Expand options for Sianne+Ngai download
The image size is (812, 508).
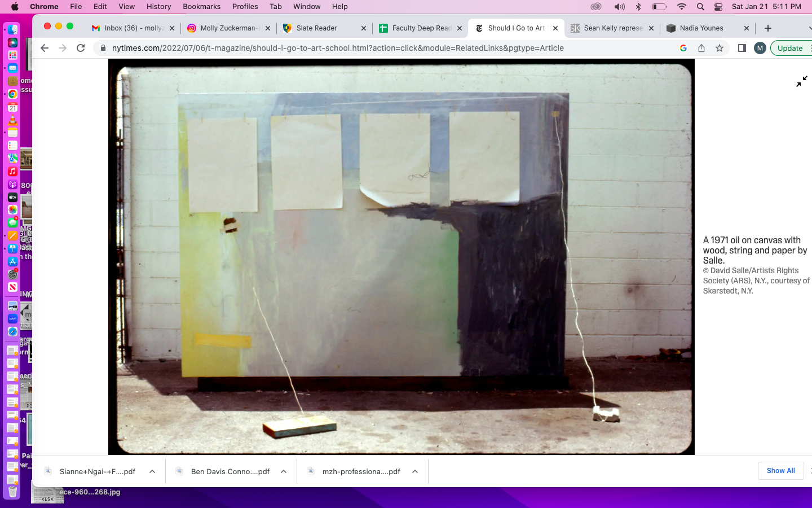[x=152, y=471]
